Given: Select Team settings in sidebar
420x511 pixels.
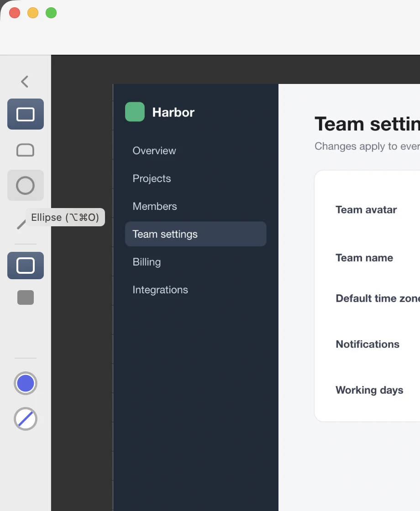Looking at the screenshot, I should [196, 234].
